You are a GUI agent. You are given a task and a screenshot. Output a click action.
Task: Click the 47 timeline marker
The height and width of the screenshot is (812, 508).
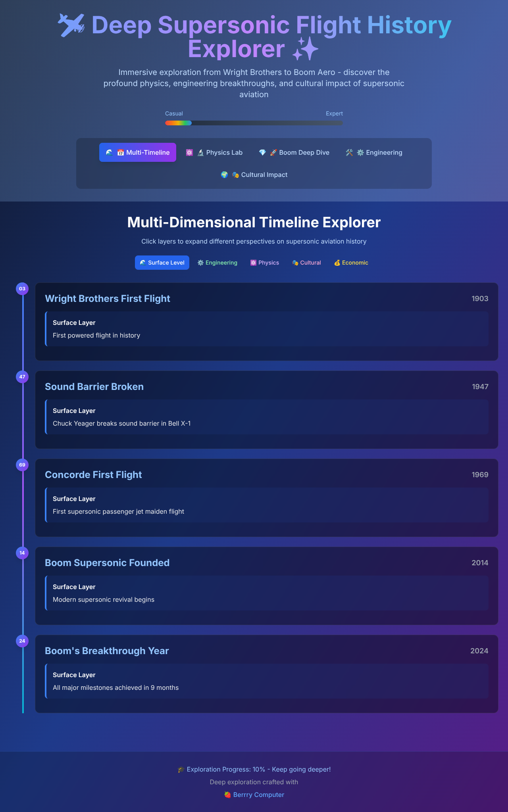[x=22, y=376]
